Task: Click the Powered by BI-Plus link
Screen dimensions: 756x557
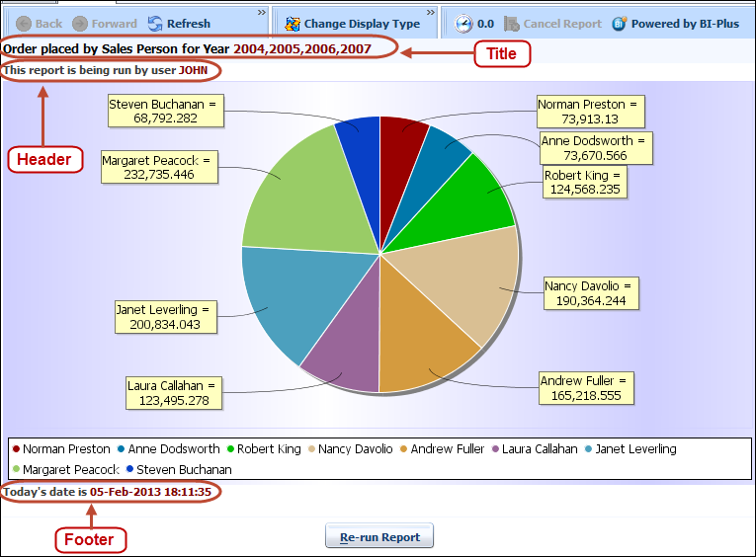Action: (x=684, y=24)
